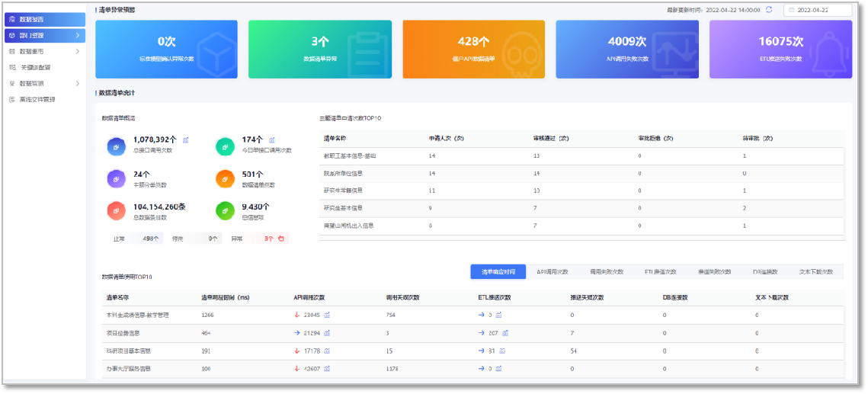Viewport: 868px width, 394px height.
Task: Open the 4009次 API调用失败次数 card
Action: (x=627, y=50)
